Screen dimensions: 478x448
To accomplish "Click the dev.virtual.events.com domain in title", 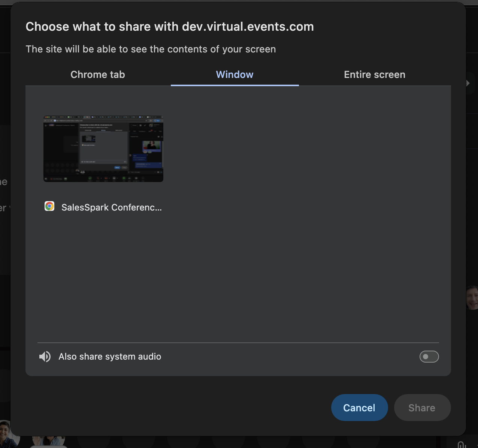I will pyautogui.click(x=248, y=27).
